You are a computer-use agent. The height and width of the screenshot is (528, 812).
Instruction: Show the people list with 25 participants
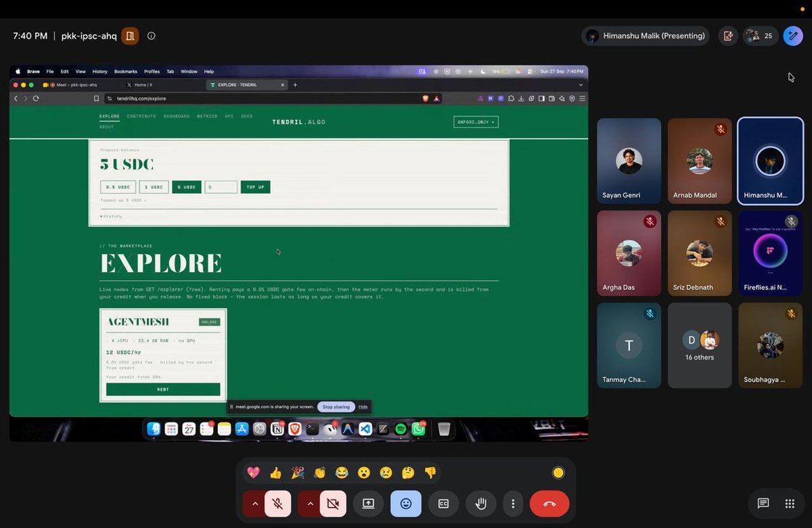click(x=761, y=36)
